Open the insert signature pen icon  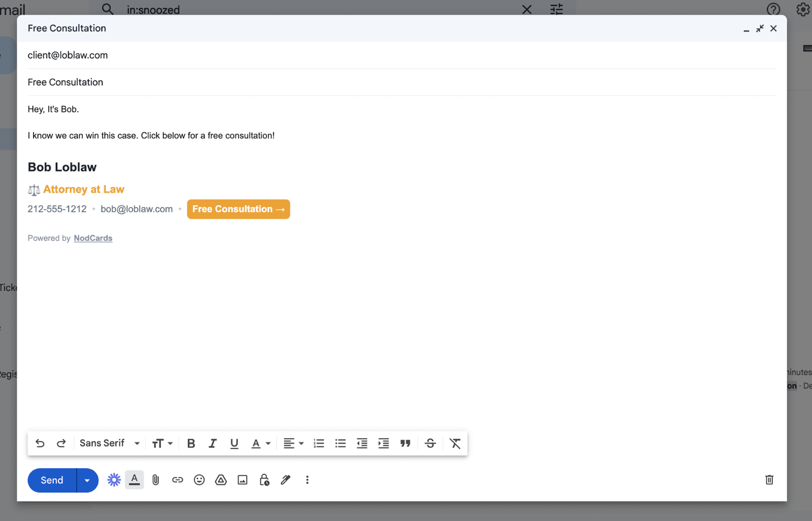pyautogui.click(x=286, y=480)
